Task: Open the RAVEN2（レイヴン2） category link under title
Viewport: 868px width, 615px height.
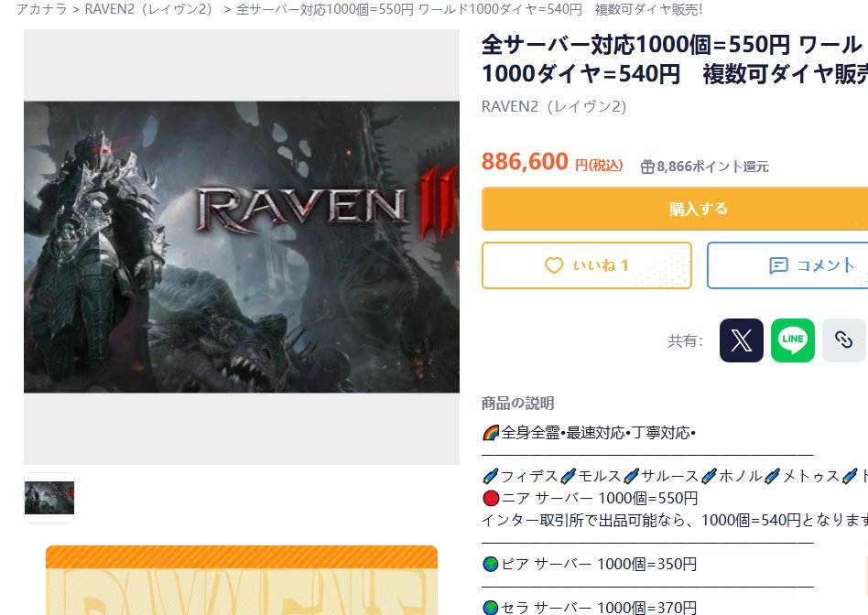Action: coord(554,106)
